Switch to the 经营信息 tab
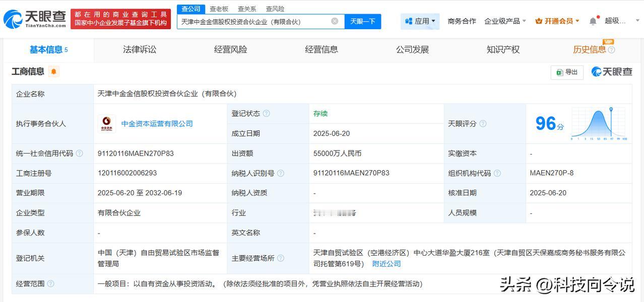 [x=321, y=49]
